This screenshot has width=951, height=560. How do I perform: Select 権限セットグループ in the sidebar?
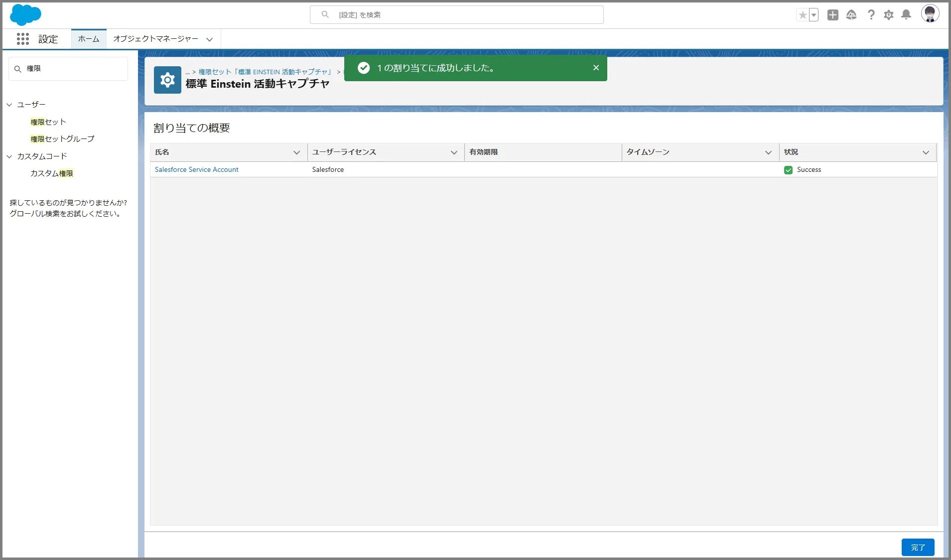pyautogui.click(x=62, y=139)
